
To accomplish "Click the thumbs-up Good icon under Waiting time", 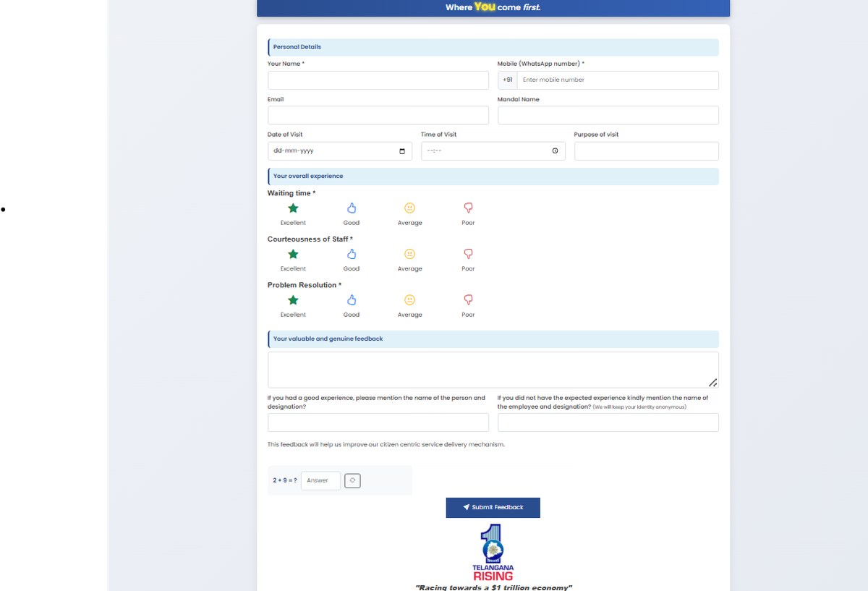I will coord(352,208).
